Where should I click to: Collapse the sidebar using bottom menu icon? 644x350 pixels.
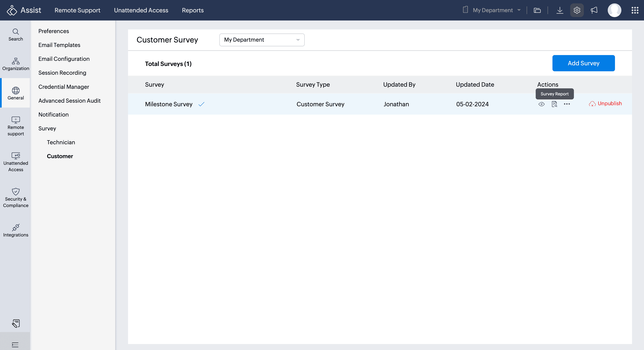15,345
